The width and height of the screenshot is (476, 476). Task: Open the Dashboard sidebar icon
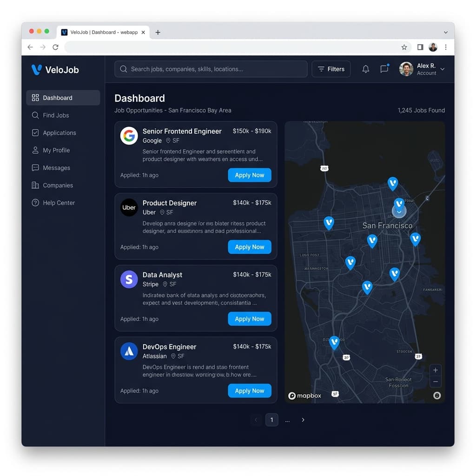click(x=36, y=98)
